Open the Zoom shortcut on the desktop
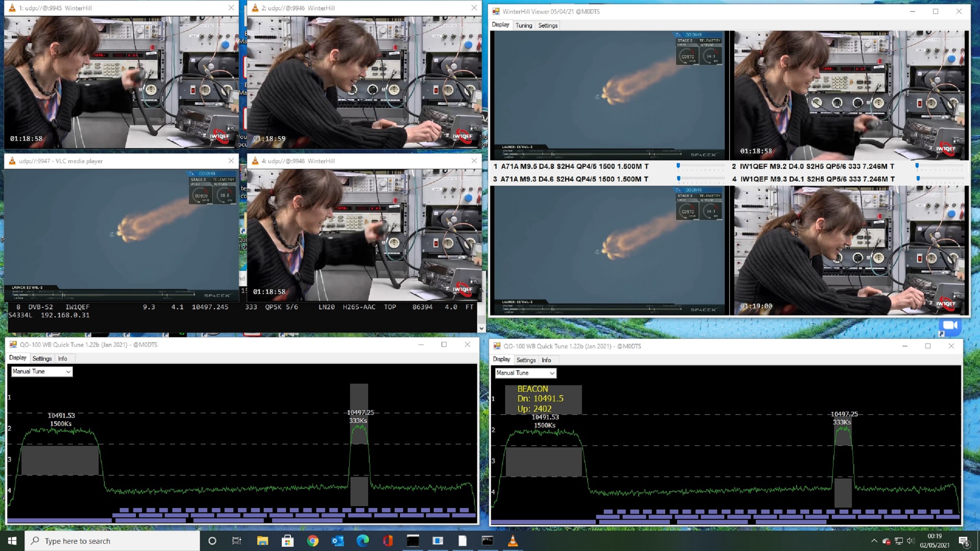Screen dimensions: 980x551 pos(950,327)
